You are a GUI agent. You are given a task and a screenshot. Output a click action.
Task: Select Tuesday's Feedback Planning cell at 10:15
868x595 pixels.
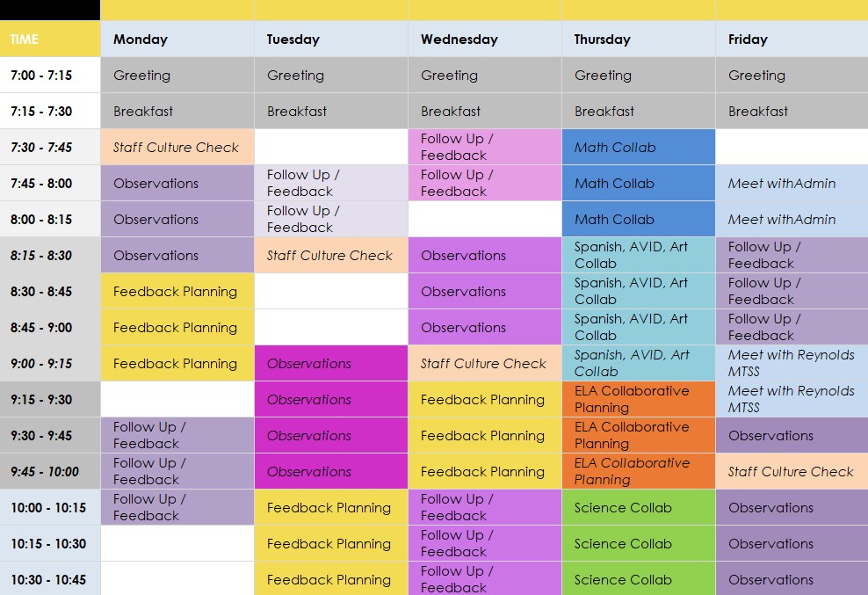331,543
